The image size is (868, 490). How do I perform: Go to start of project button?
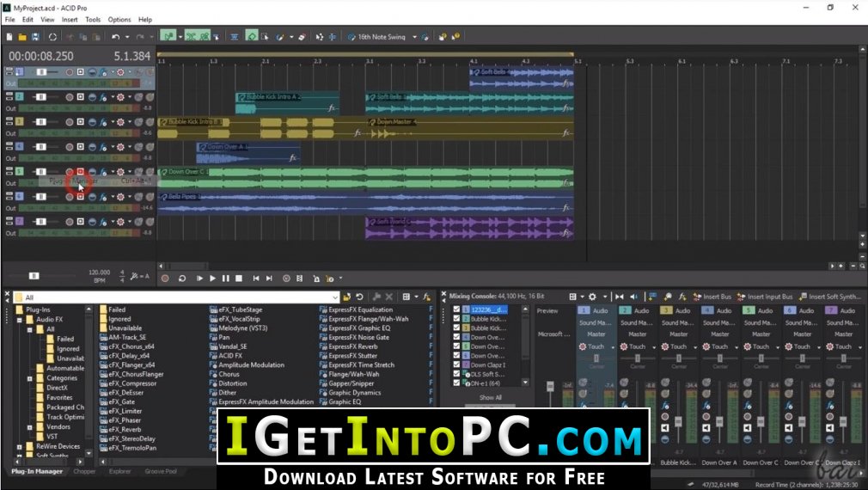256,279
